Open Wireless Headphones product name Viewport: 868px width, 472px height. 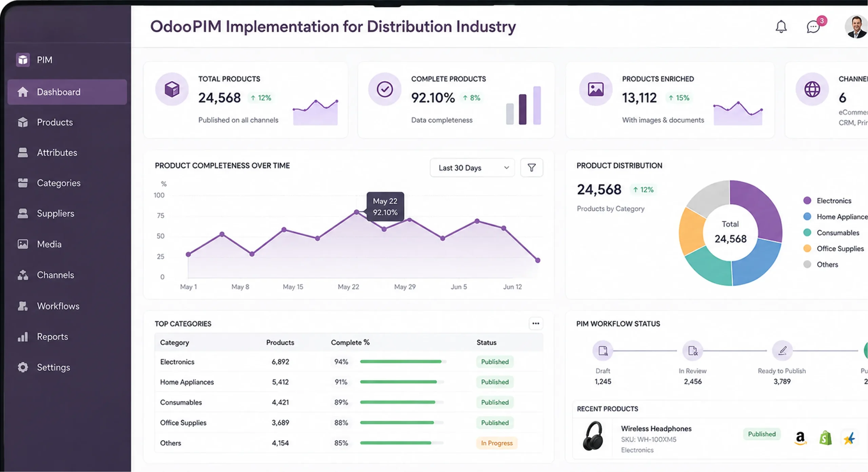click(656, 429)
